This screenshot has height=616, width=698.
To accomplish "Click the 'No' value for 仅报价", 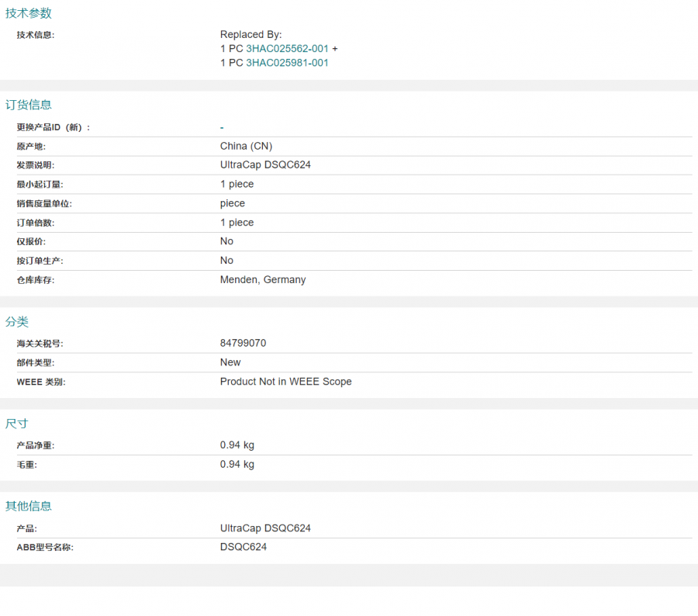I will pos(226,241).
